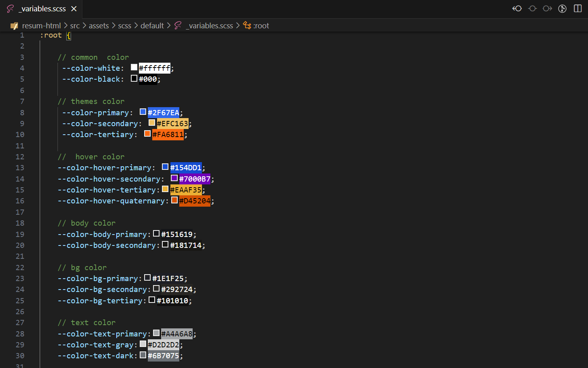Screen dimensions: 588x368
Task: Go to previous change arrow icon
Action: (517, 8)
